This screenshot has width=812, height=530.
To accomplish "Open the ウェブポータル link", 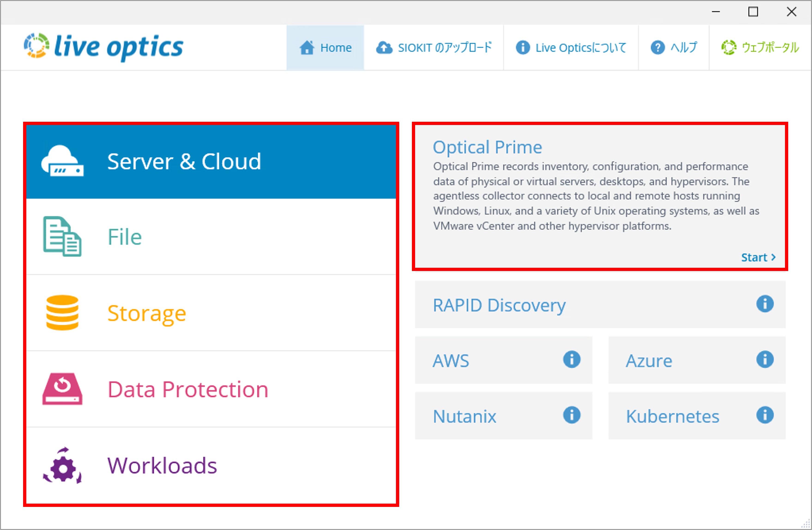I will pyautogui.click(x=760, y=47).
